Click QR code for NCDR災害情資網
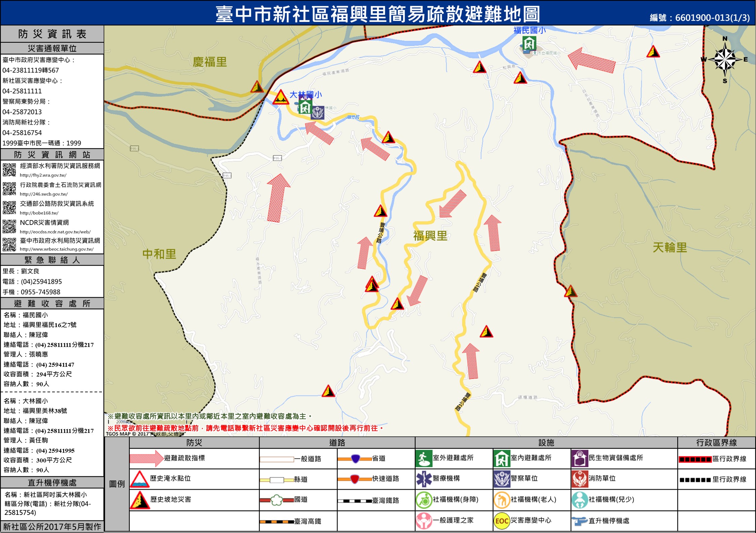This screenshot has width=756, height=533. tap(9, 226)
